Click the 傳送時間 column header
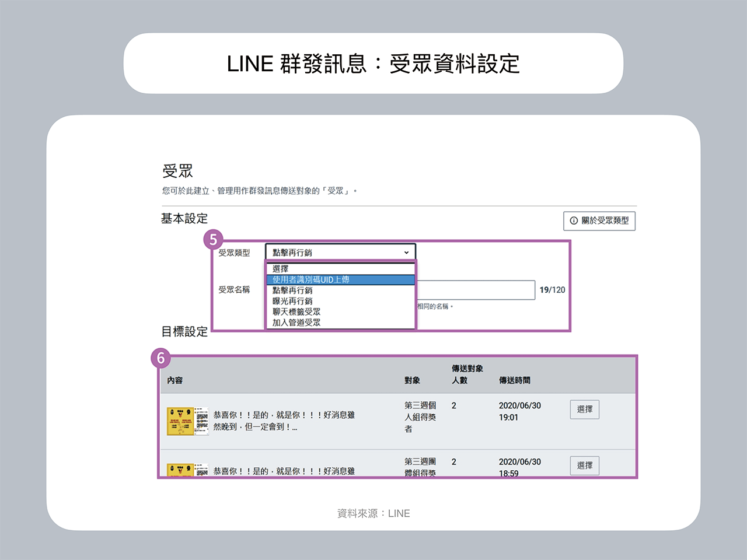The width and height of the screenshot is (747, 560). point(514,380)
